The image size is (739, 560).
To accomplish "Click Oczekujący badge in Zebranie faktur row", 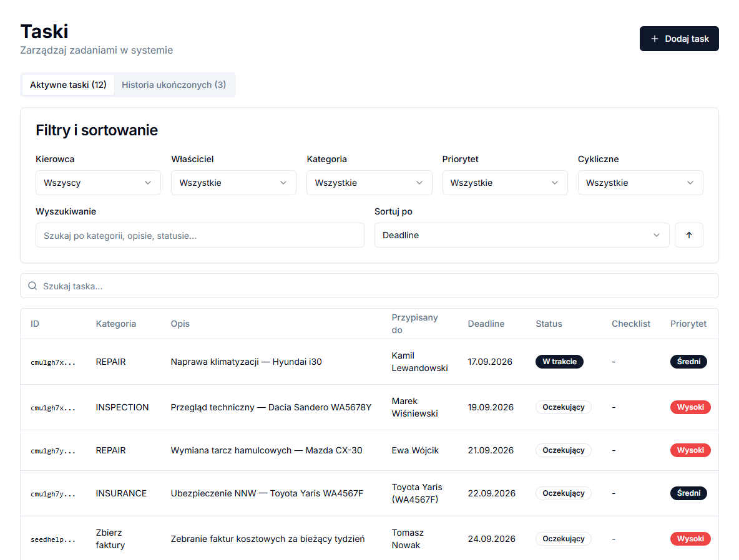I will [563, 539].
